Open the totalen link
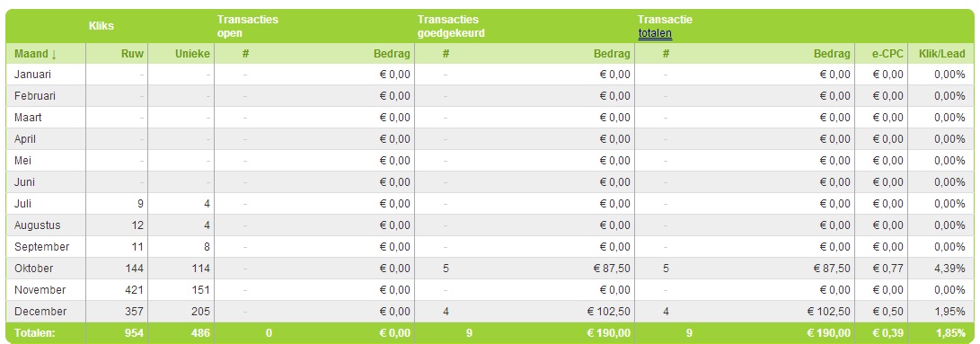 click(655, 33)
